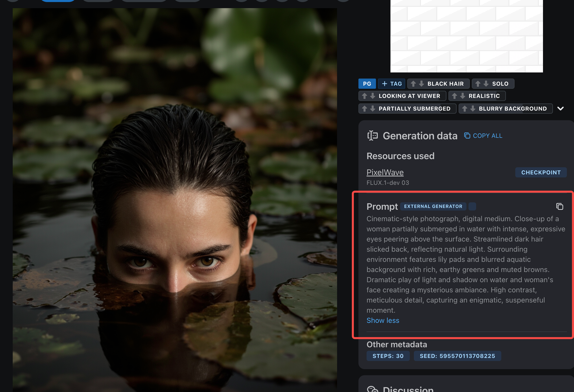Viewport: 574px width, 392px height.
Task: Click the external generator info icon
Action: [x=472, y=206]
